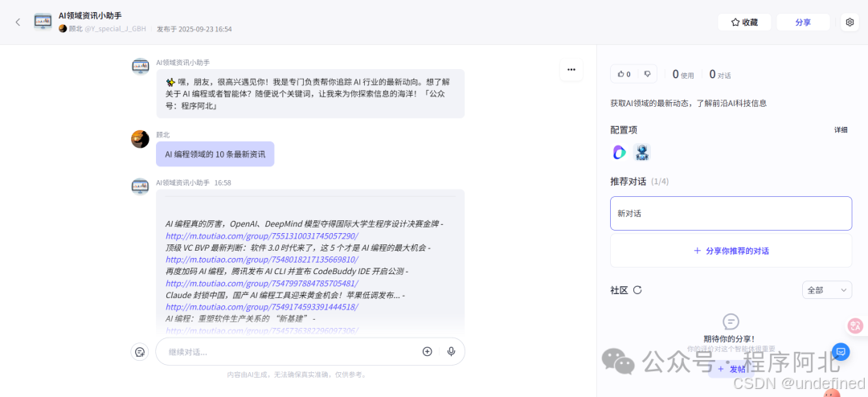Click the 推荐对话 section heading
868x397 pixels.
628,182
